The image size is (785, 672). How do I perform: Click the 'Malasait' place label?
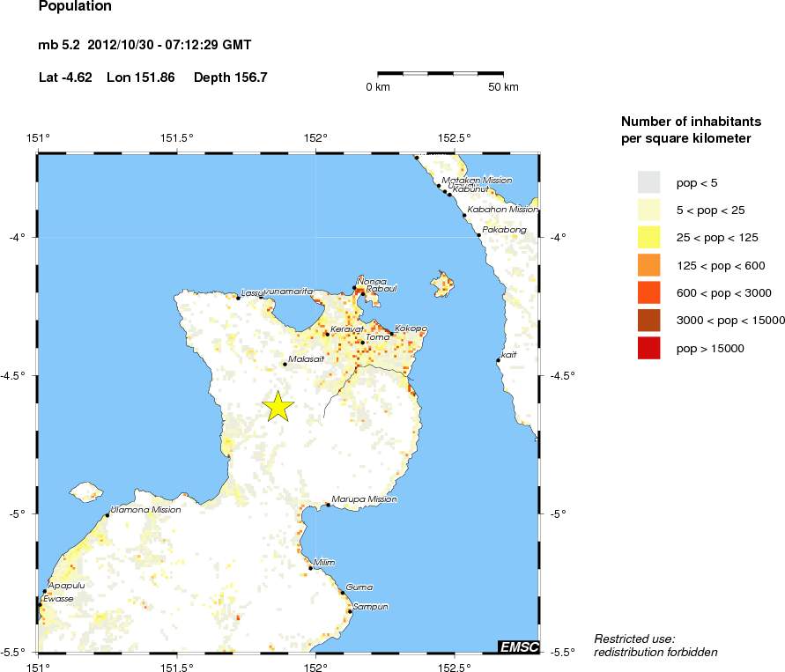[x=307, y=358]
